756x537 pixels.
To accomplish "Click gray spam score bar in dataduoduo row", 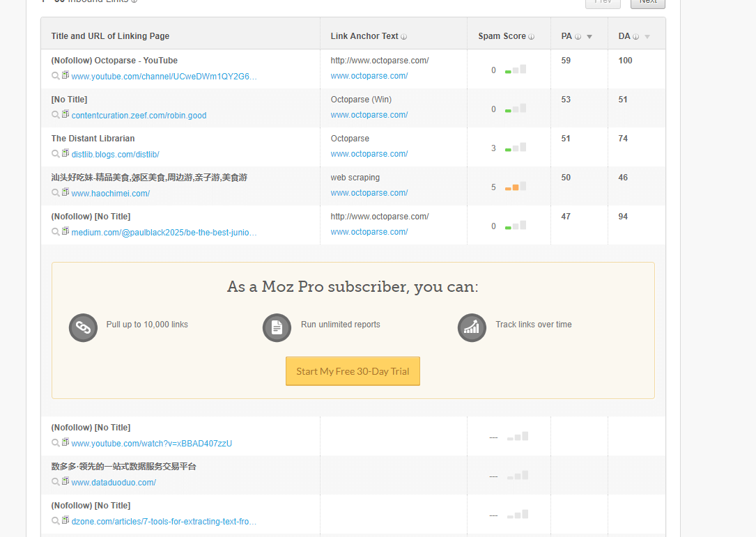I will (517, 475).
